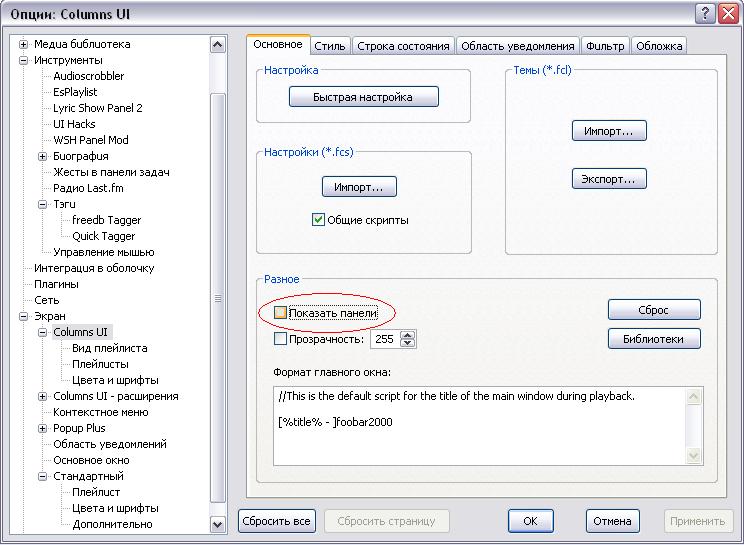The width and height of the screenshot is (744, 545).
Task: Enable the Показать панели checkbox
Action: (x=280, y=313)
